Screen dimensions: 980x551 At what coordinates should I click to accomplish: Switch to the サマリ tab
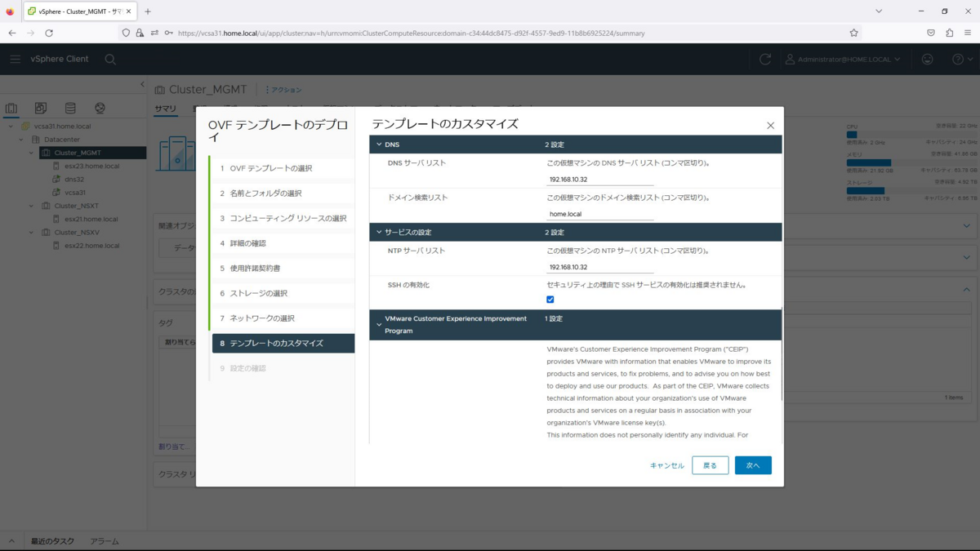[x=166, y=109]
